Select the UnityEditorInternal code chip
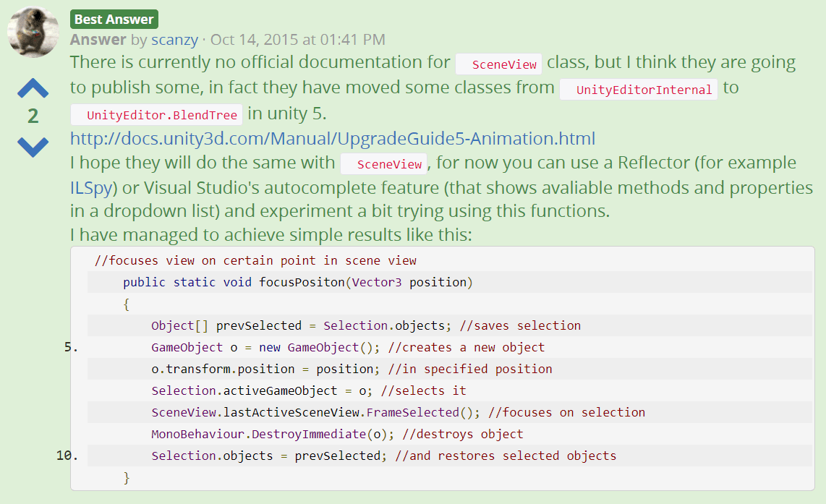 click(x=639, y=89)
